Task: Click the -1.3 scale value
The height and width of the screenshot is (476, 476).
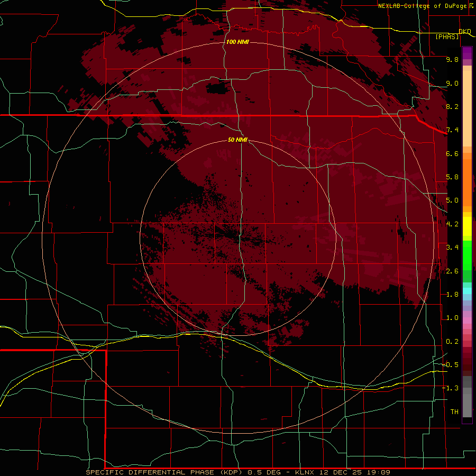Action: point(450,388)
